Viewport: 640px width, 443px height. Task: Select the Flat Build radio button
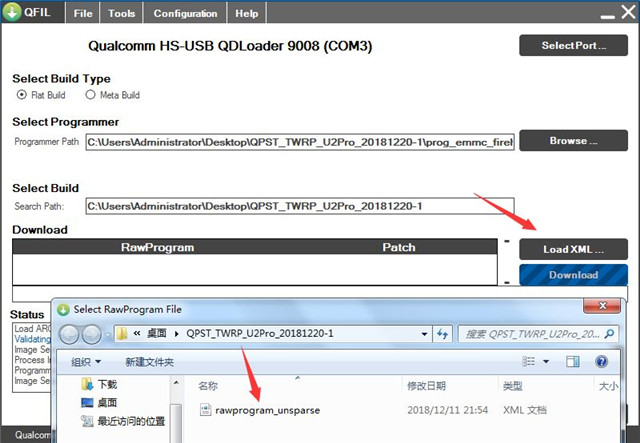point(22,95)
